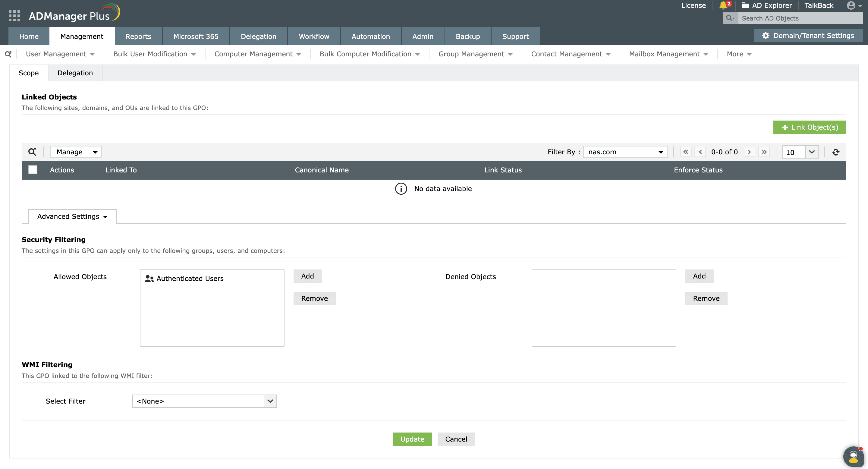This screenshot has height=469, width=868.
Task: Click the table search icon beside Manage
Action: click(x=32, y=152)
